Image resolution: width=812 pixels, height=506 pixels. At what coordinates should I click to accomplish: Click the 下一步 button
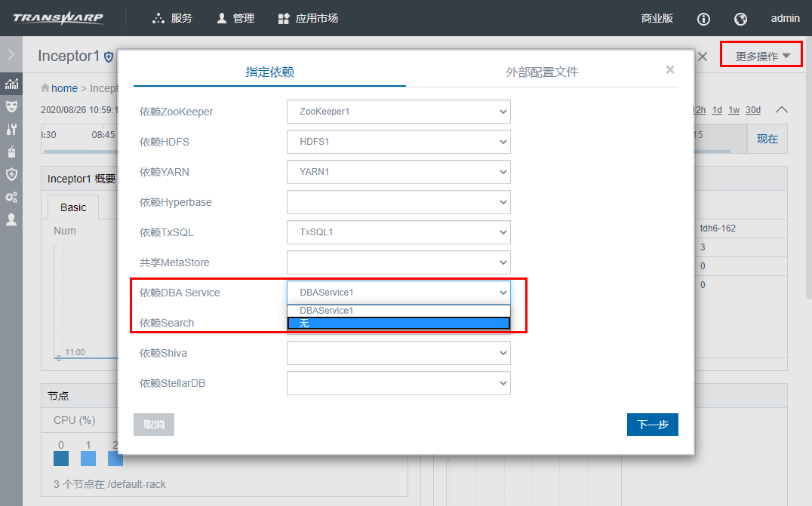(652, 425)
